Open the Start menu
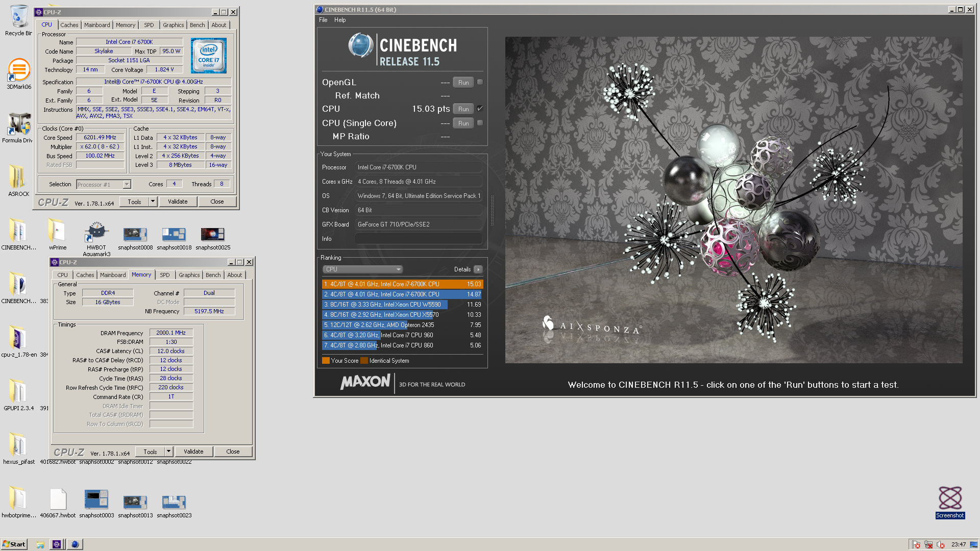The width and height of the screenshot is (980, 551). (x=14, y=544)
